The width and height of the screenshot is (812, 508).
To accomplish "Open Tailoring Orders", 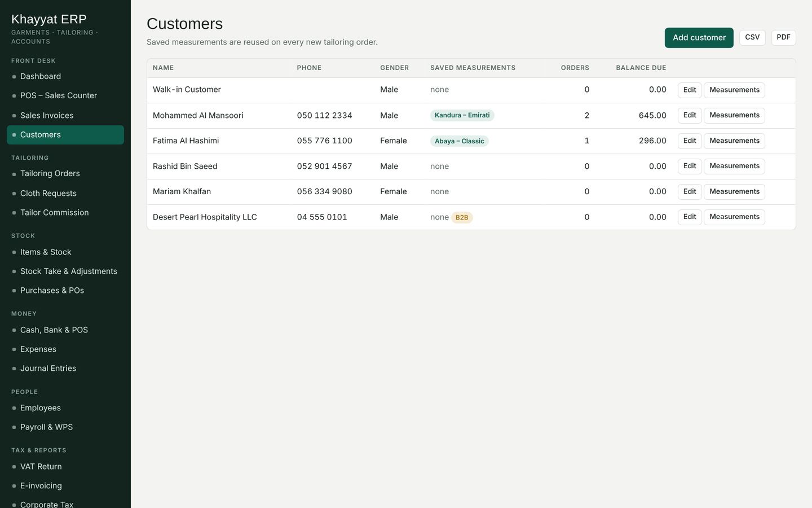I will 65,173.
